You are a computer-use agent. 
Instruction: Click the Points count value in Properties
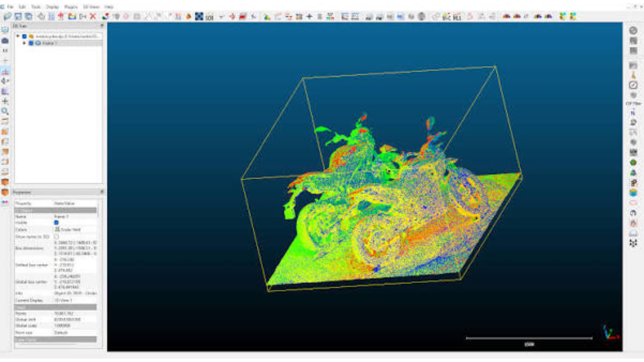(x=64, y=313)
